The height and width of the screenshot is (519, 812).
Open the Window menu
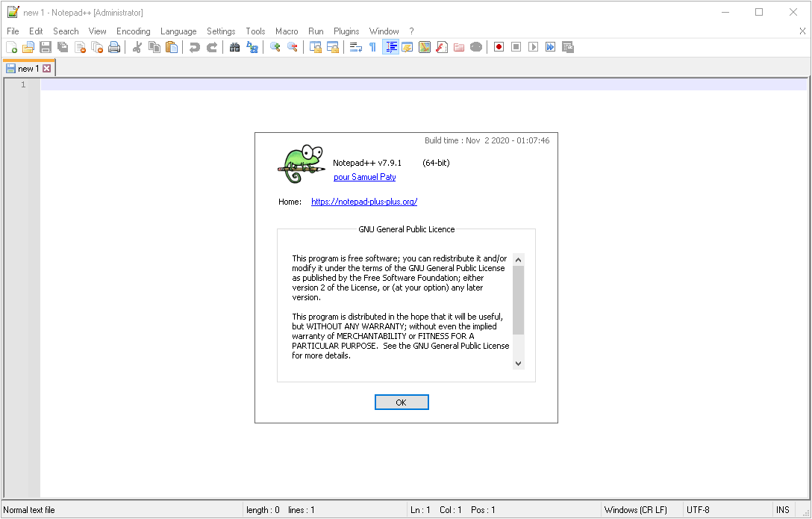coord(384,31)
